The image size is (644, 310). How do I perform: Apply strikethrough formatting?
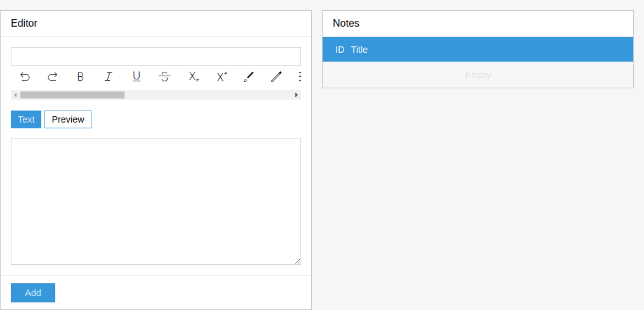(x=164, y=77)
